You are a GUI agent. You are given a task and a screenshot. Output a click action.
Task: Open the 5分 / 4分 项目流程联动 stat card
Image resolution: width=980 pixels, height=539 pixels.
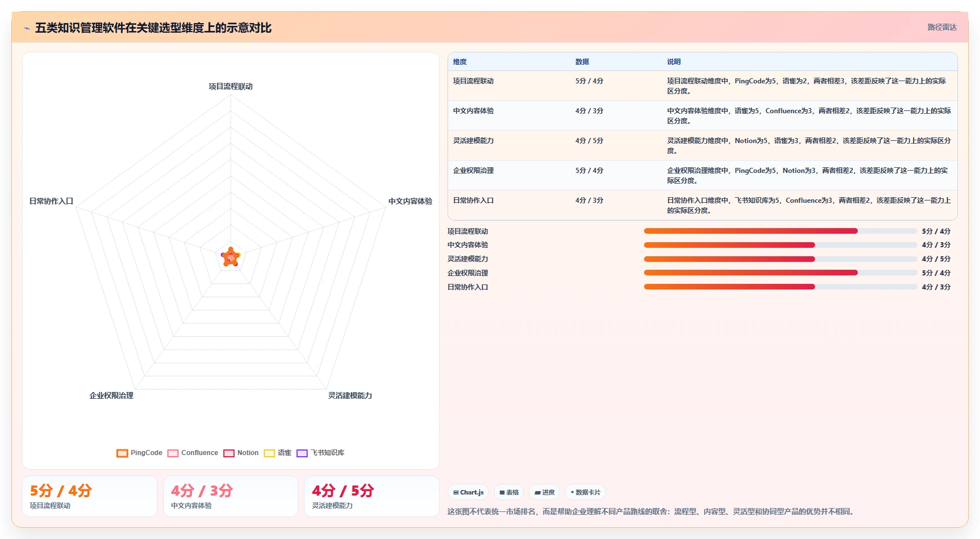tap(90, 496)
